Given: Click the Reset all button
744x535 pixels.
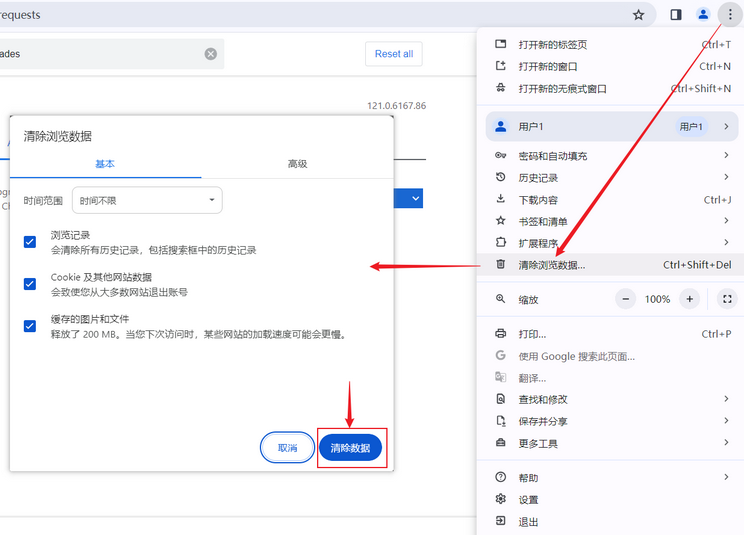Looking at the screenshot, I should click(x=394, y=54).
